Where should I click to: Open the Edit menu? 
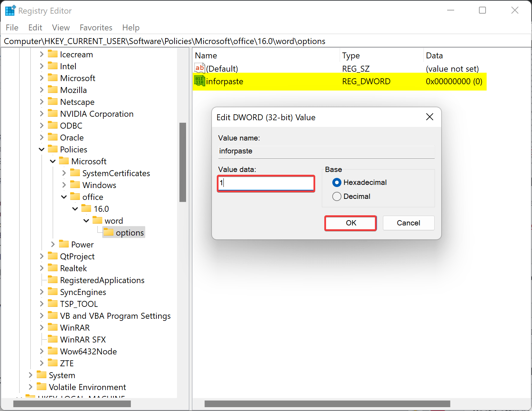[x=35, y=27]
